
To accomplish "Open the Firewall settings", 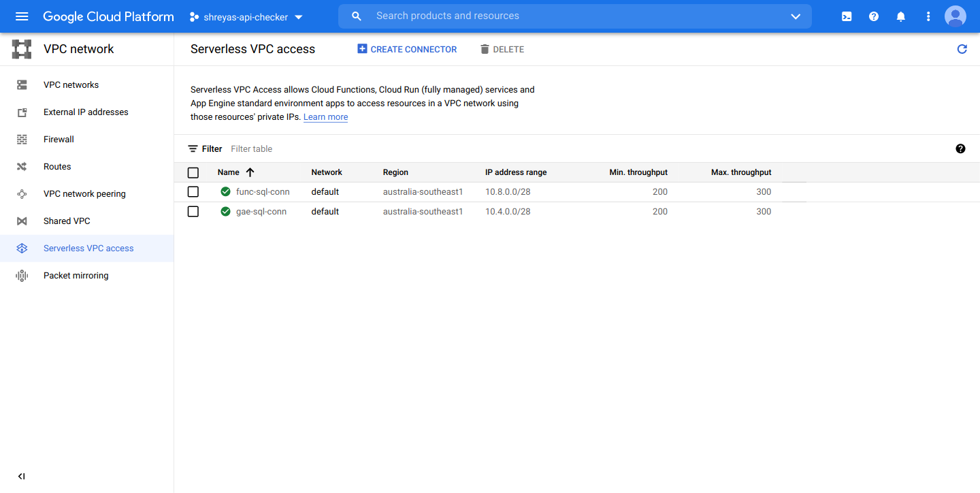I will point(59,139).
